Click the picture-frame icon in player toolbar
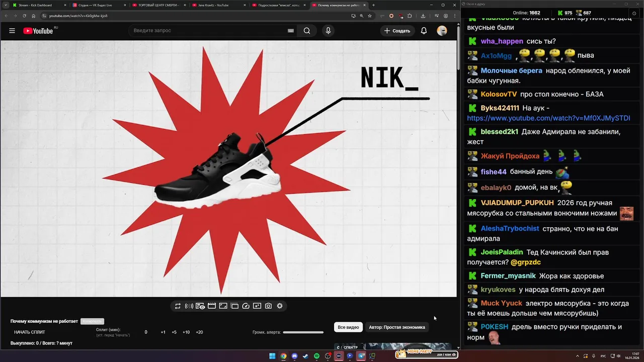 coord(223,306)
